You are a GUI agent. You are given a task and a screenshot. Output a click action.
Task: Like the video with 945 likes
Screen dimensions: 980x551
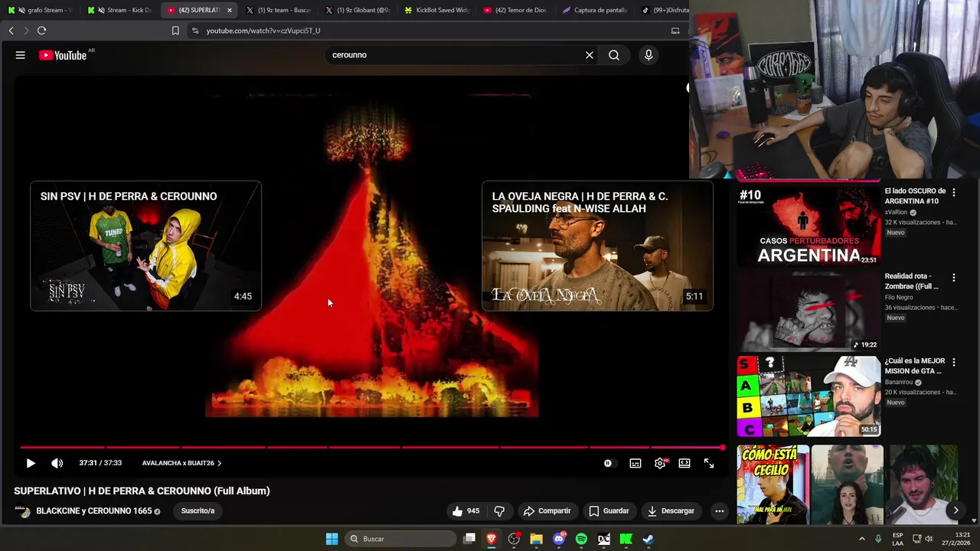pos(465,510)
